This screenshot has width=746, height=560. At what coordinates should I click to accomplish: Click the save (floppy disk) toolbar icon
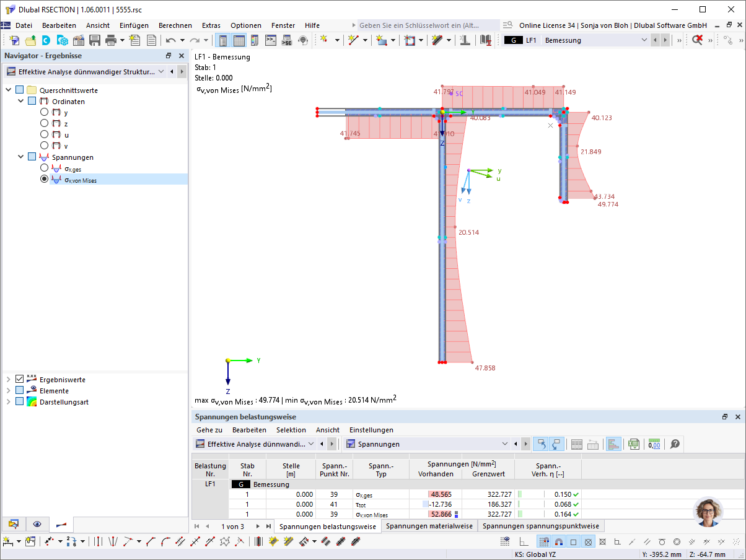pos(95,40)
